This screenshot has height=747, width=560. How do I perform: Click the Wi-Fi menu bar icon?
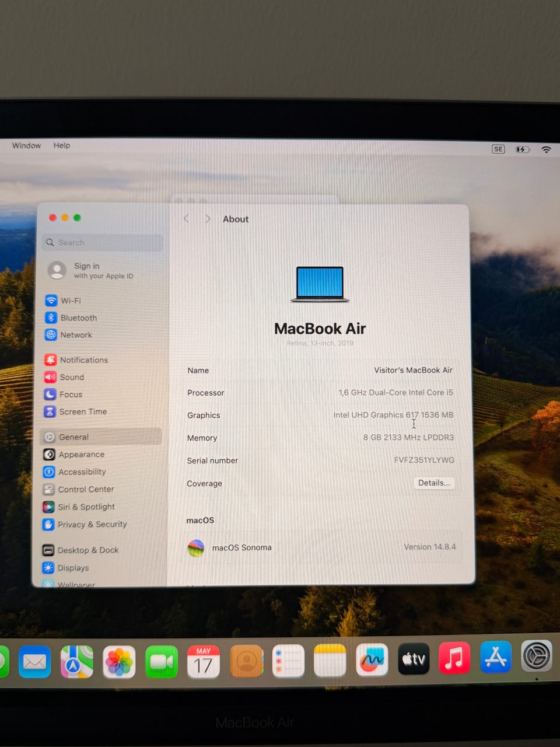546,149
